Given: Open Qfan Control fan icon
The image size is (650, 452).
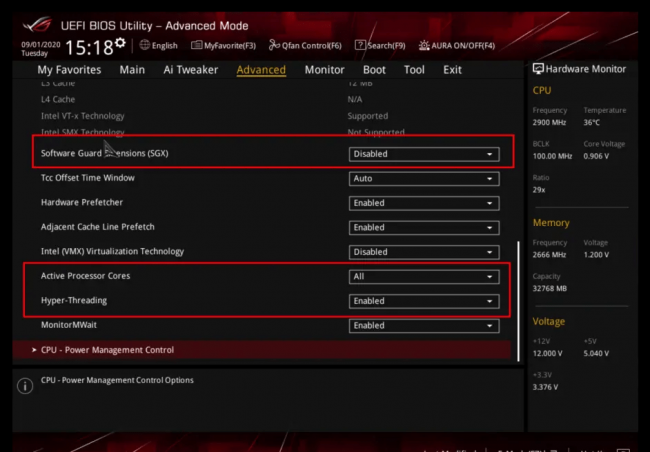Looking at the screenshot, I should point(274,45).
